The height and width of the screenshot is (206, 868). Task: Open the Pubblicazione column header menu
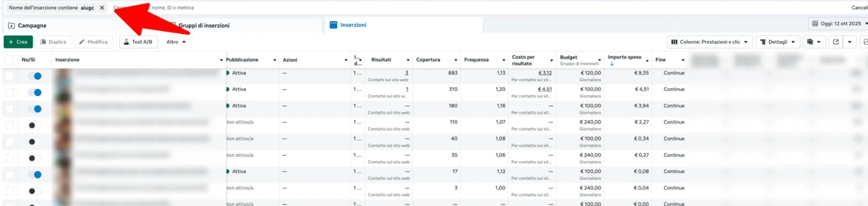[275, 60]
